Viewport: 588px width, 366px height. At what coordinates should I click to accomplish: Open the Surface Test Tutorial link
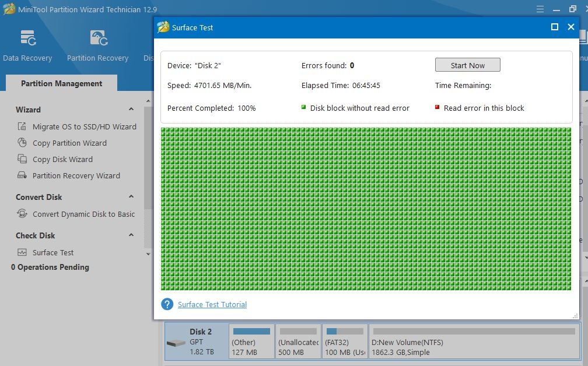[212, 304]
